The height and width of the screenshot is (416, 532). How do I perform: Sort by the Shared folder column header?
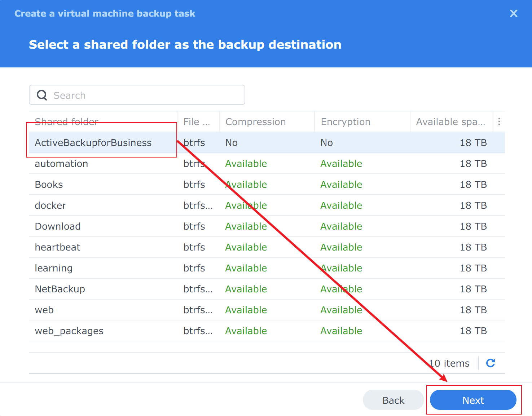coord(67,122)
